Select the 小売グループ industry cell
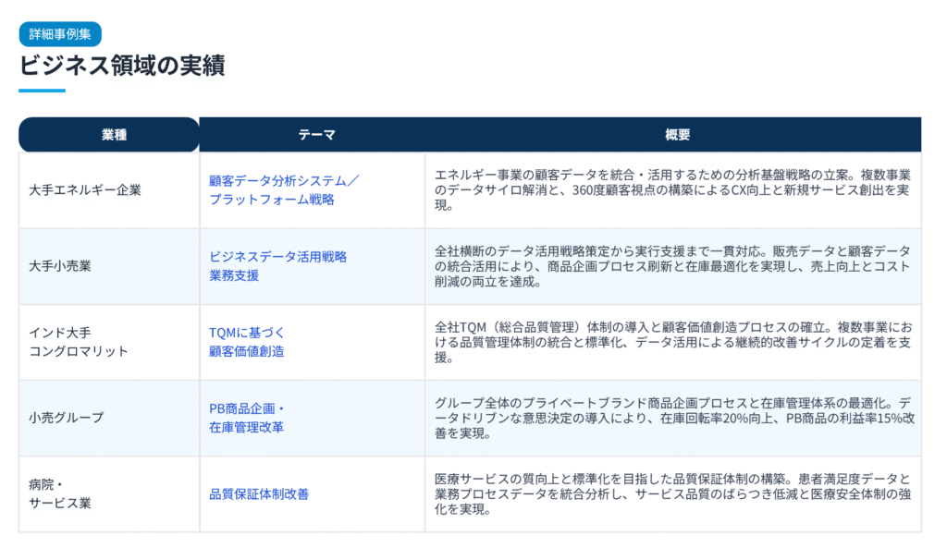947x560 pixels. (x=67, y=418)
